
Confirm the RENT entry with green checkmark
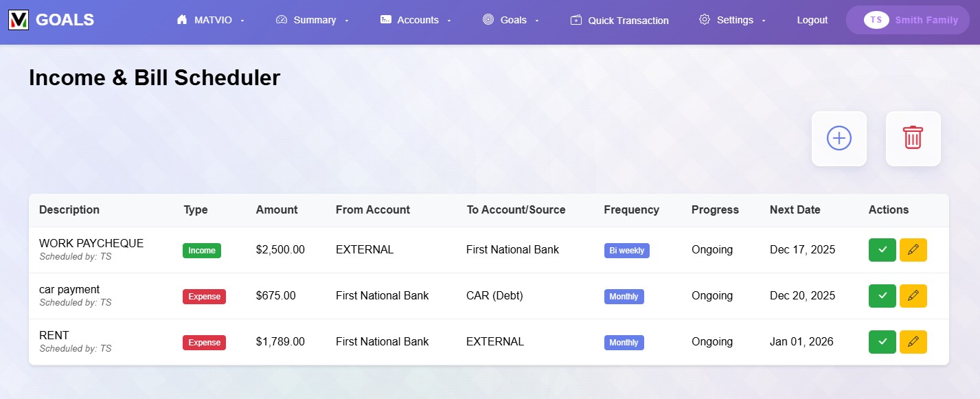click(882, 342)
